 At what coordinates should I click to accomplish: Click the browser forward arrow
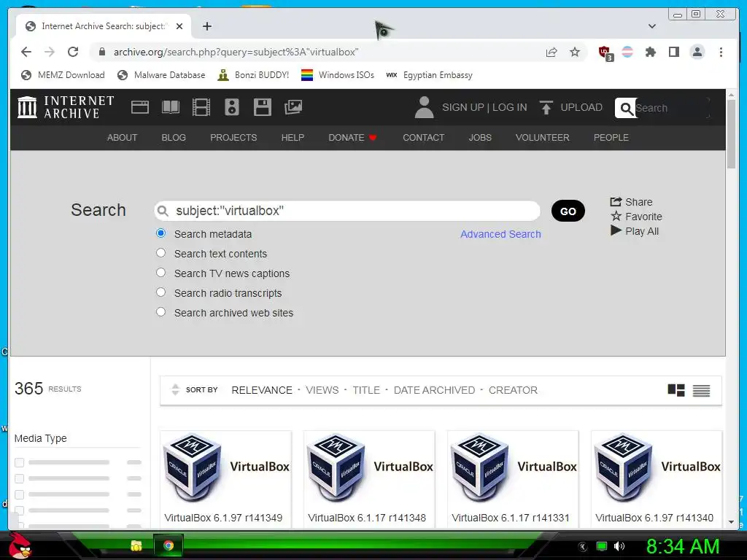click(x=50, y=52)
